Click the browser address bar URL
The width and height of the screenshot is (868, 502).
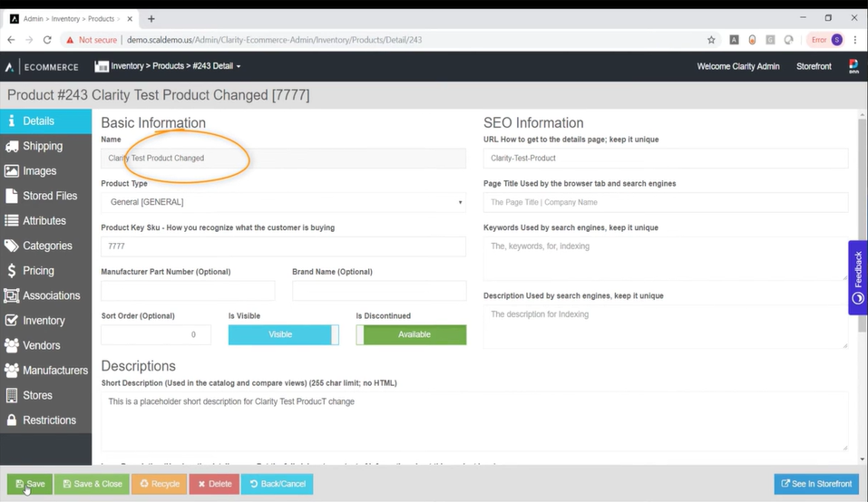(274, 40)
